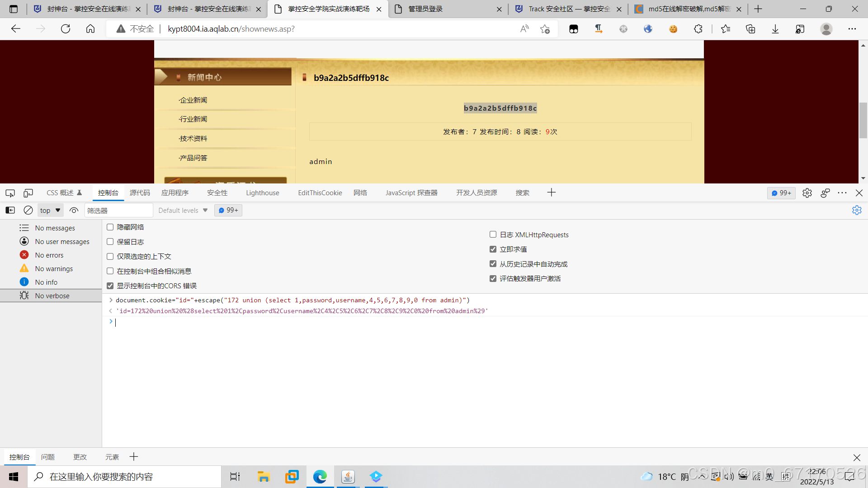Open the 企业新闻 sidebar link
This screenshot has width=868, height=488.
click(x=193, y=100)
